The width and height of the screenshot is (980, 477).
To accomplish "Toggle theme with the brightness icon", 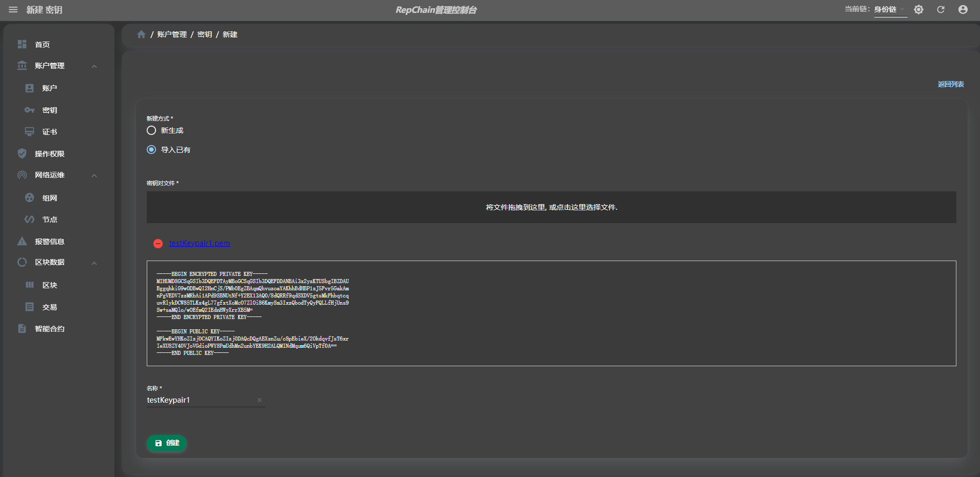I will 918,10.
